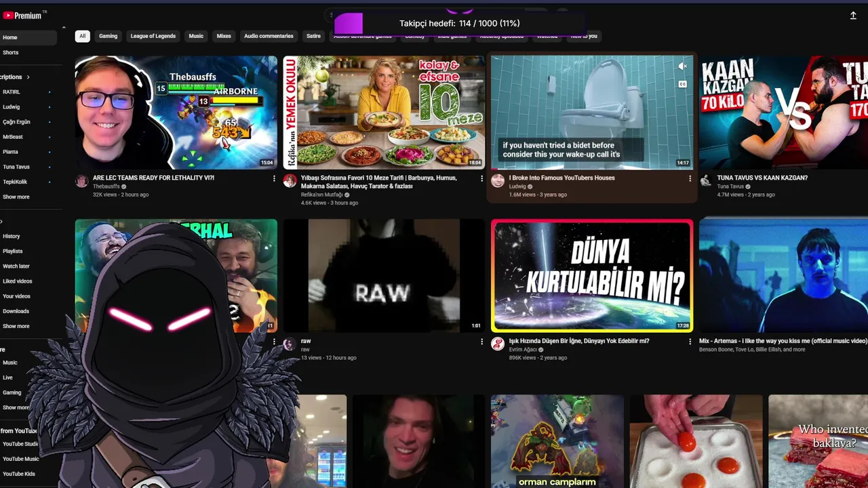Select the Satire filter chip
Image resolution: width=868 pixels, height=488 pixels.
[x=313, y=36]
